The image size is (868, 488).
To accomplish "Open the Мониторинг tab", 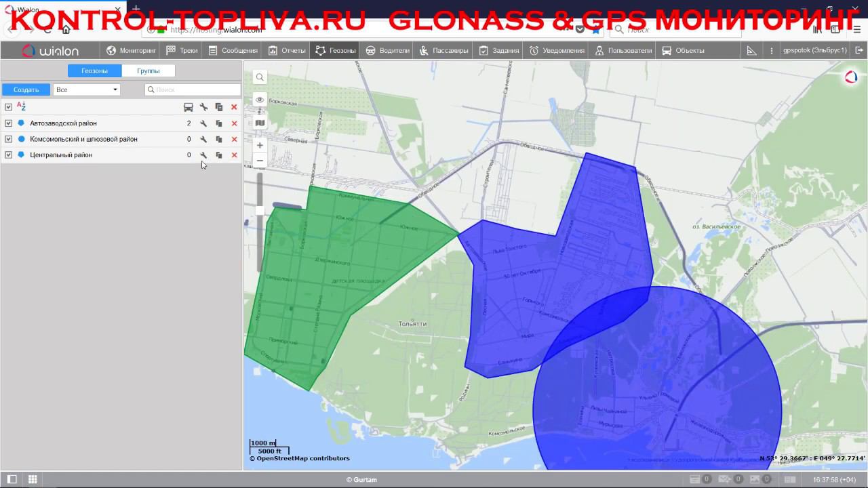I will point(131,50).
